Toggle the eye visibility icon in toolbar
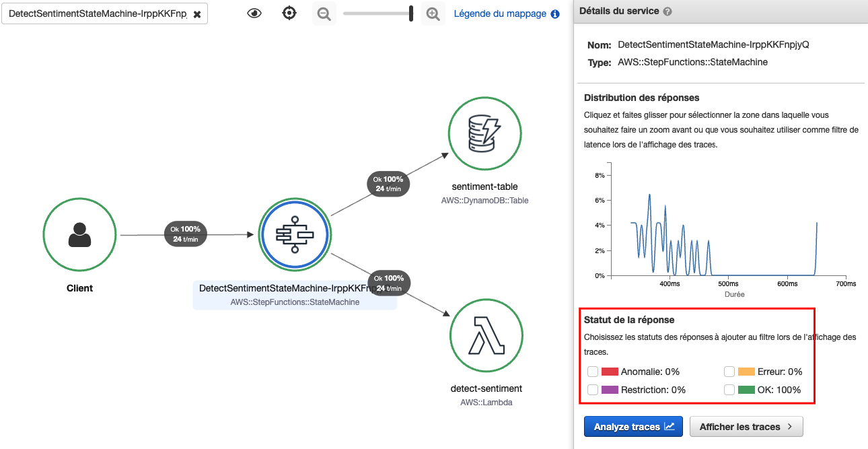This screenshot has width=868, height=449. pos(254,13)
